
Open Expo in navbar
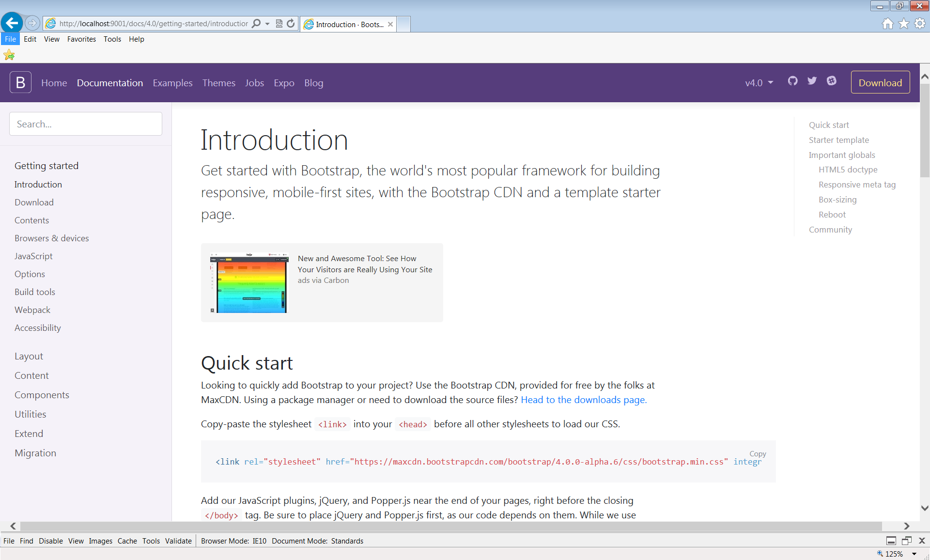[x=284, y=83]
